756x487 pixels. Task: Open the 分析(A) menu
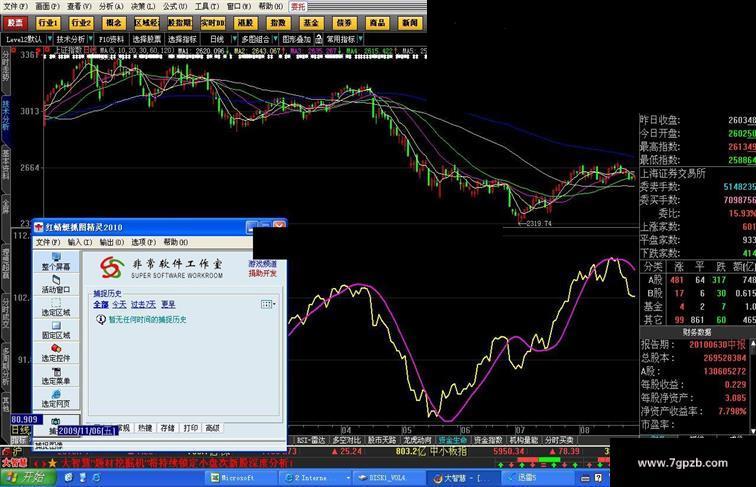point(111,6)
